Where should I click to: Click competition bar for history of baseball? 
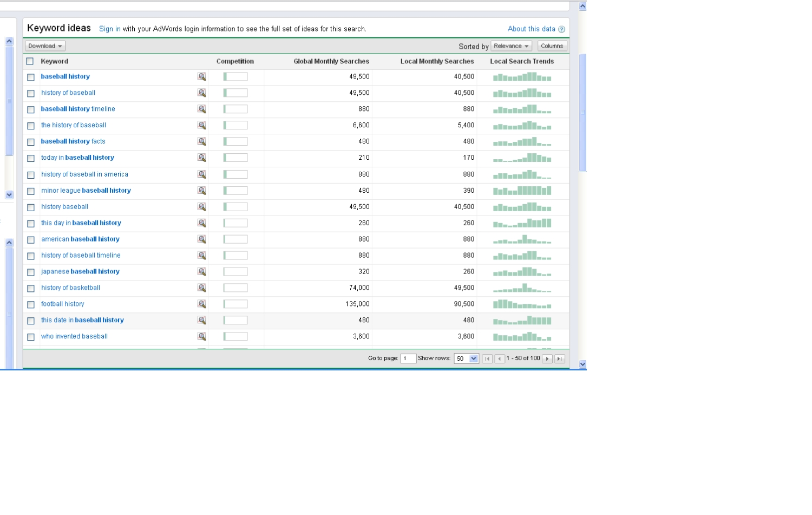(235, 93)
